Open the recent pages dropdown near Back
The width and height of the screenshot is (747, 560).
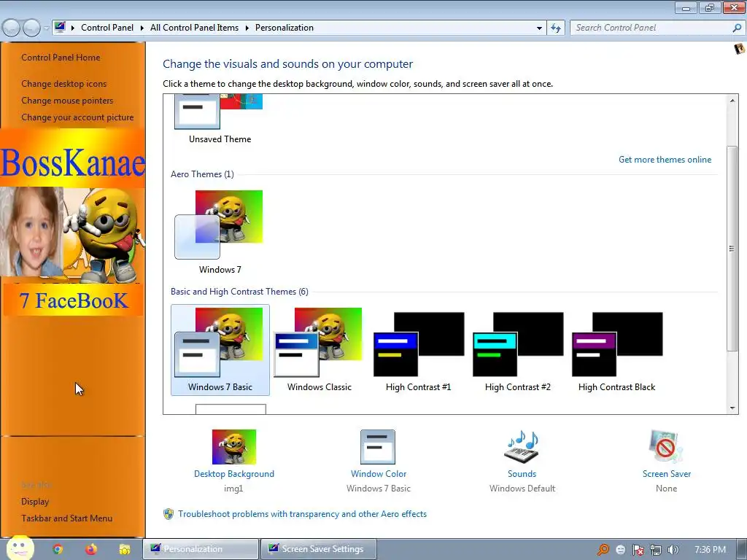46,28
